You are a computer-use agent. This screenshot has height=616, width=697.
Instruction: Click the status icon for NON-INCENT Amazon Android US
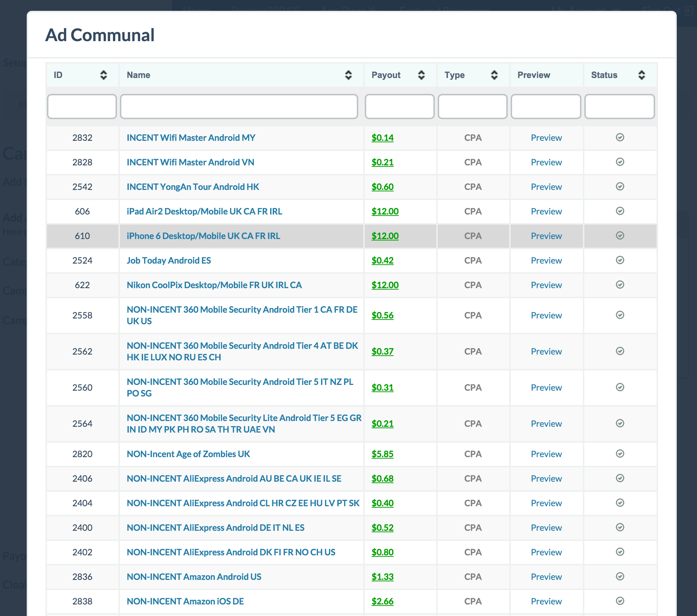click(620, 577)
